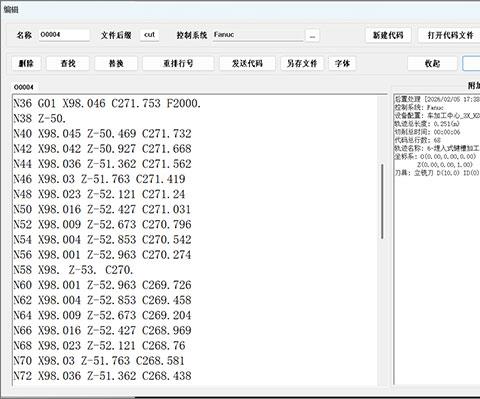Click the O0004 label above the editor
This screenshot has height=399, width=480.
coord(24,87)
